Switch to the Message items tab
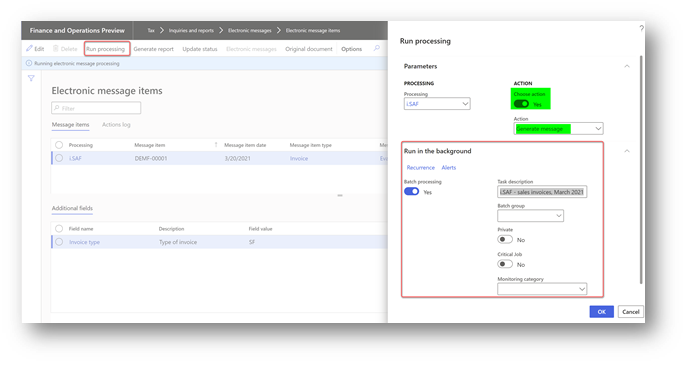The image size is (687, 365). pos(71,125)
